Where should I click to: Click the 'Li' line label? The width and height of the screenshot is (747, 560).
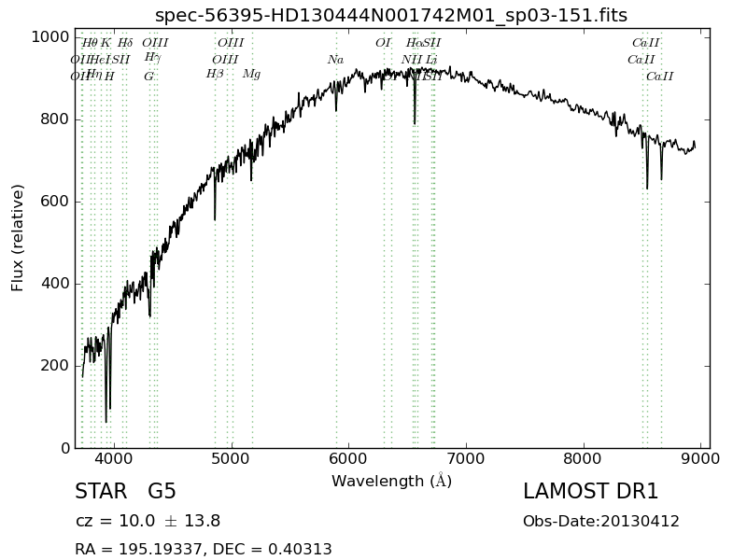click(x=431, y=60)
